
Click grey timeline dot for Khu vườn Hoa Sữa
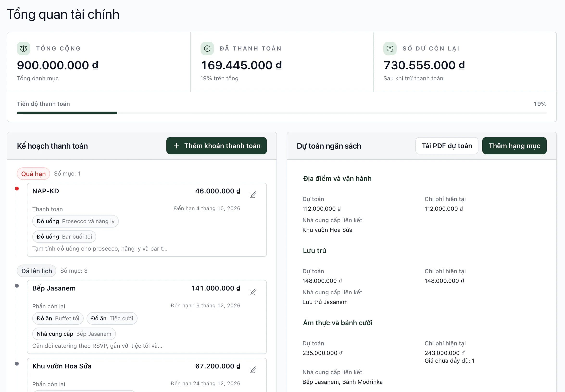[17, 364]
